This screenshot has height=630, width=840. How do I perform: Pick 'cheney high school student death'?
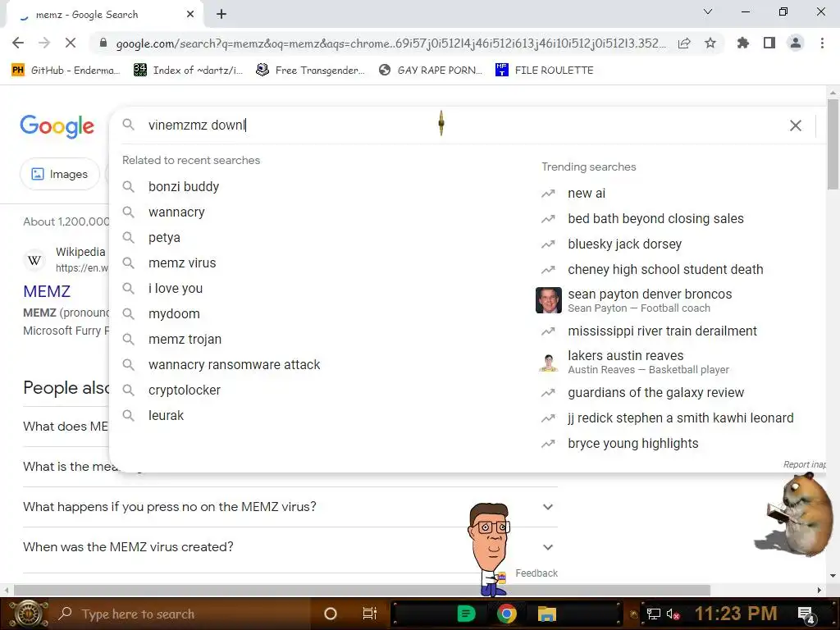tap(665, 269)
